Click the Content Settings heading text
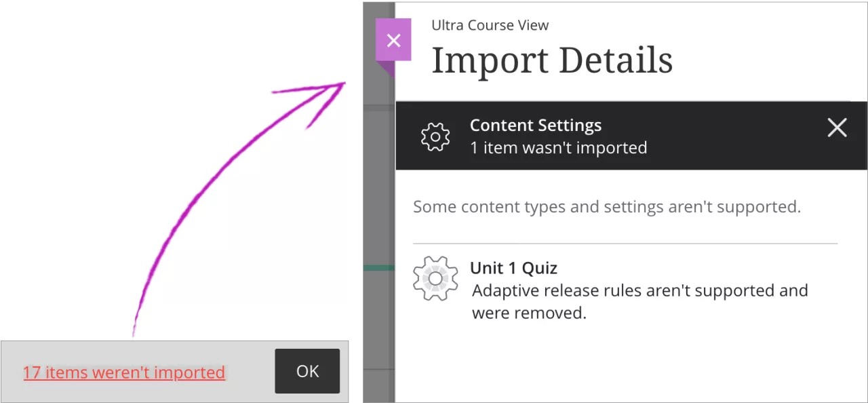Viewport: 868px width, 403px height. [x=535, y=126]
